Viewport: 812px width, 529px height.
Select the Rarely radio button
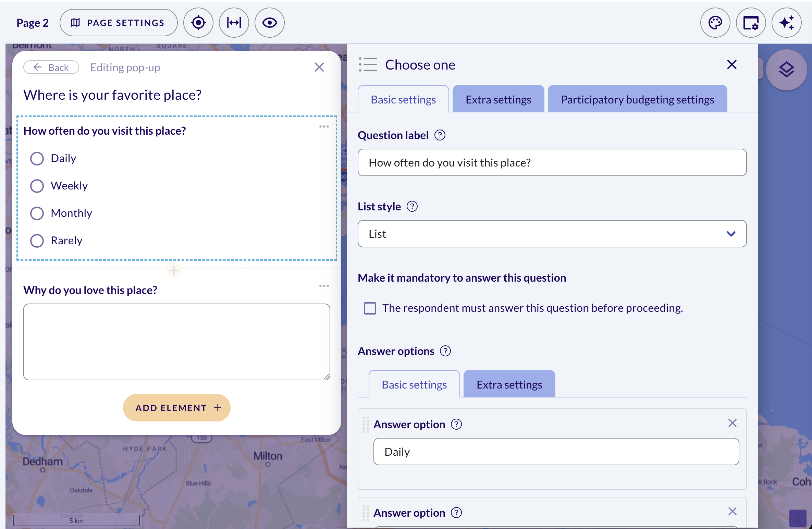(37, 241)
